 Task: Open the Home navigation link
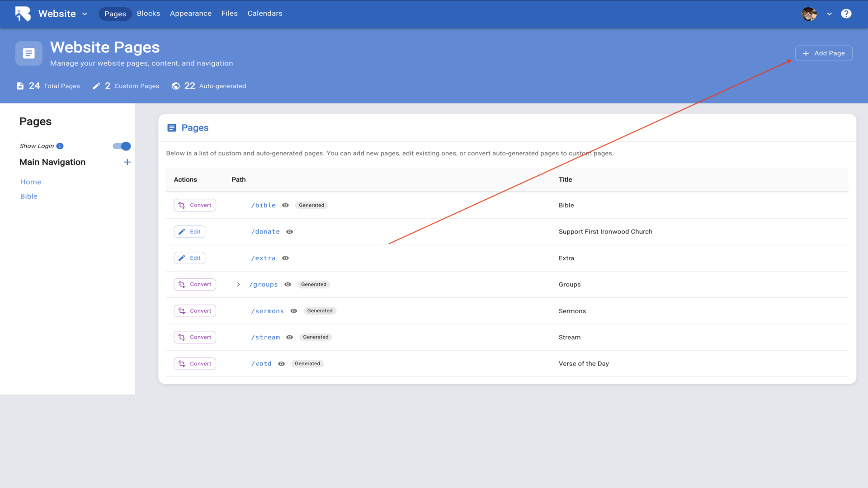point(30,182)
